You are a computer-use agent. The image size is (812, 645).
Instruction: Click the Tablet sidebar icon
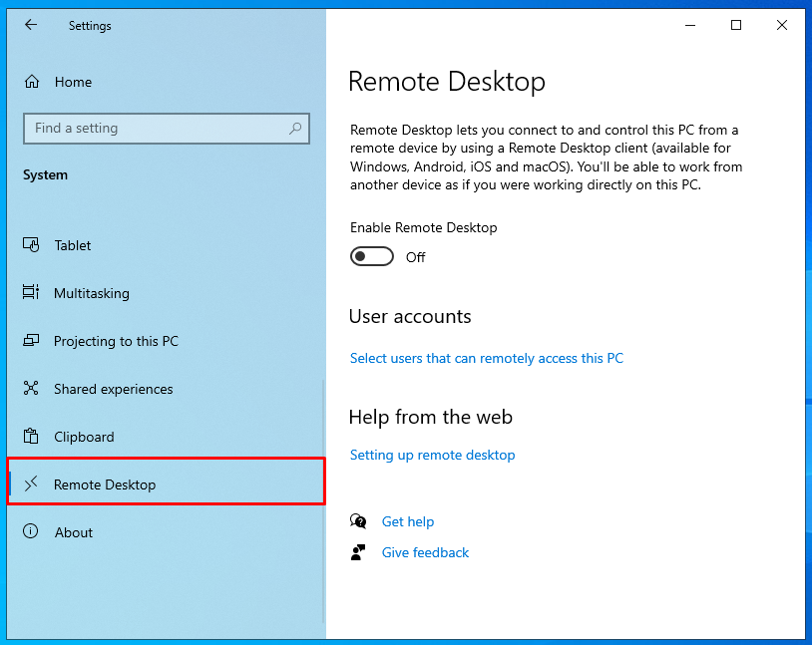pyautogui.click(x=31, y=245)
